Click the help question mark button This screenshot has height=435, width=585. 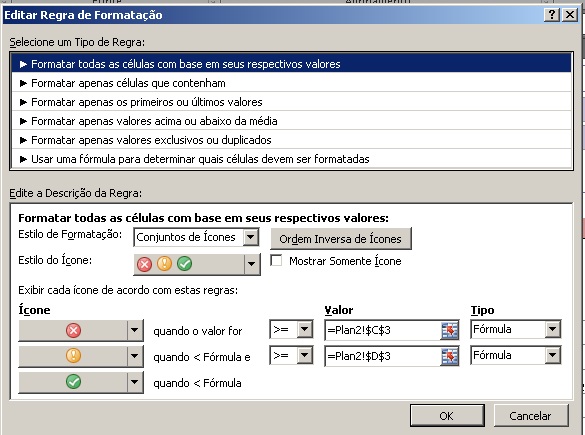click(x=551, y=15)
